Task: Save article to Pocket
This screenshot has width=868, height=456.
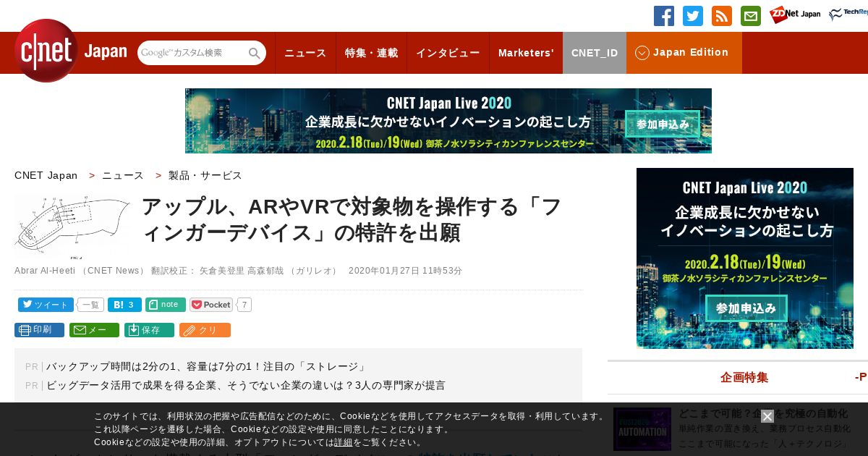Action: [x=211, y=305]
